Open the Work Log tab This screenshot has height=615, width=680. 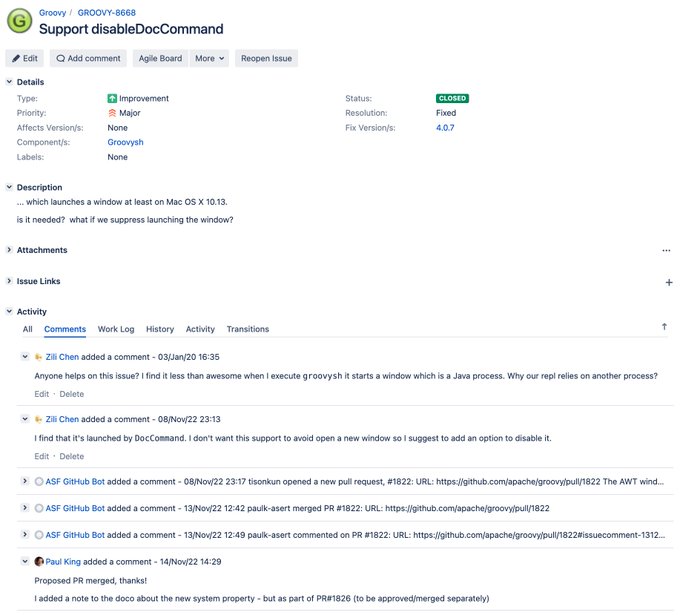(x=116, y=329)
